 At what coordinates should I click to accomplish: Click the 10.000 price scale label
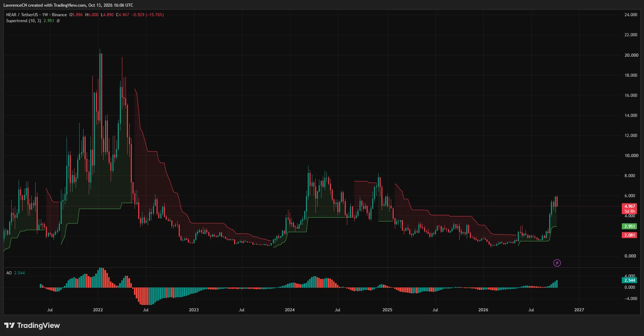[631, 156]
